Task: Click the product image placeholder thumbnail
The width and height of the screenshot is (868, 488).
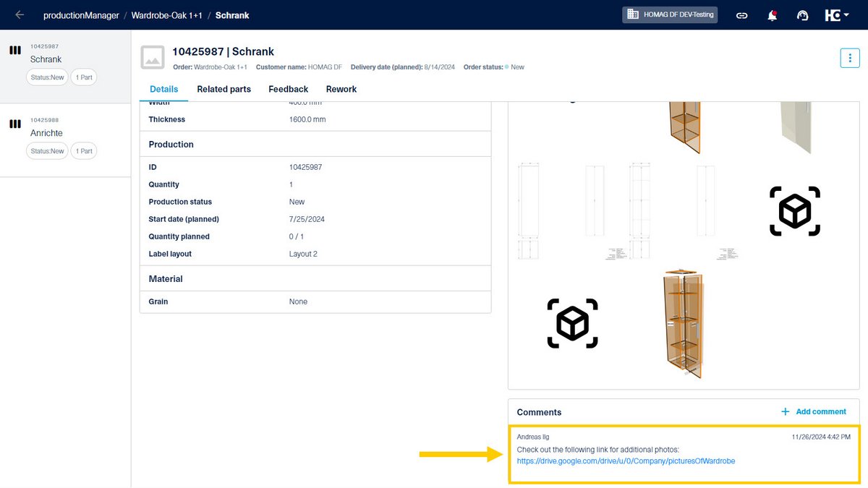Action: tap(152, 57)
